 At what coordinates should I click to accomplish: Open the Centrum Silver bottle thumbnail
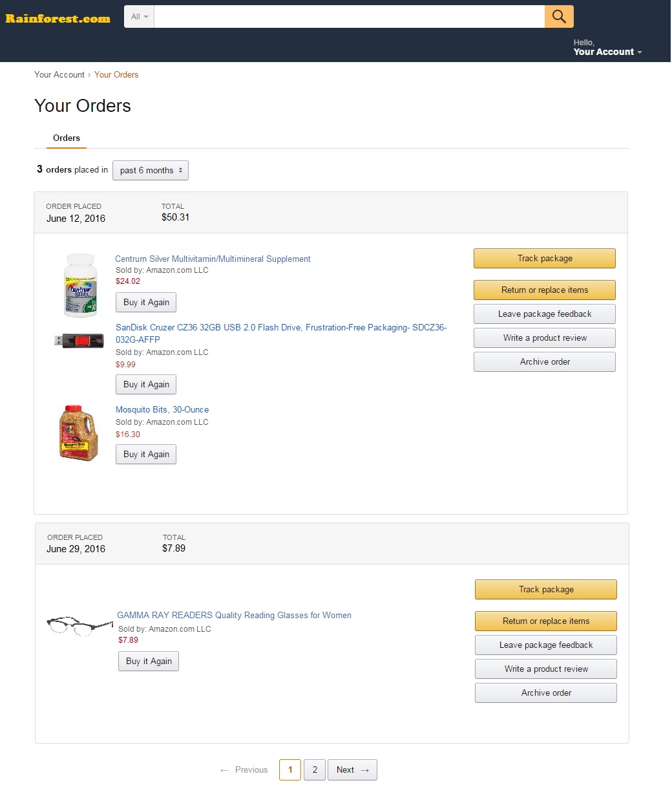(80, 285)
